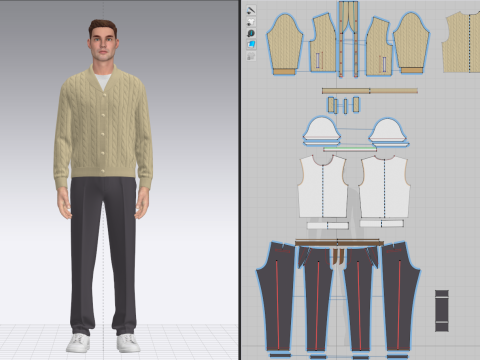The image size is (480, 360).
Task: Select the cardigan back piece at right edge
Action: click(462, 42)
